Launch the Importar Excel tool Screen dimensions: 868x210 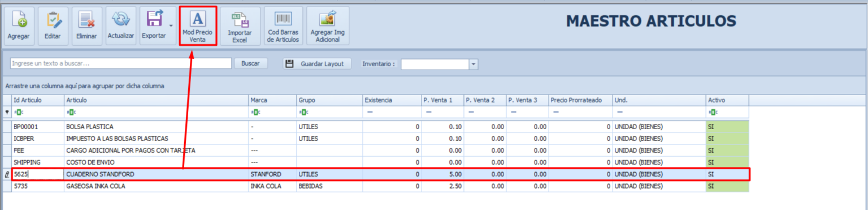coord(240,26)
